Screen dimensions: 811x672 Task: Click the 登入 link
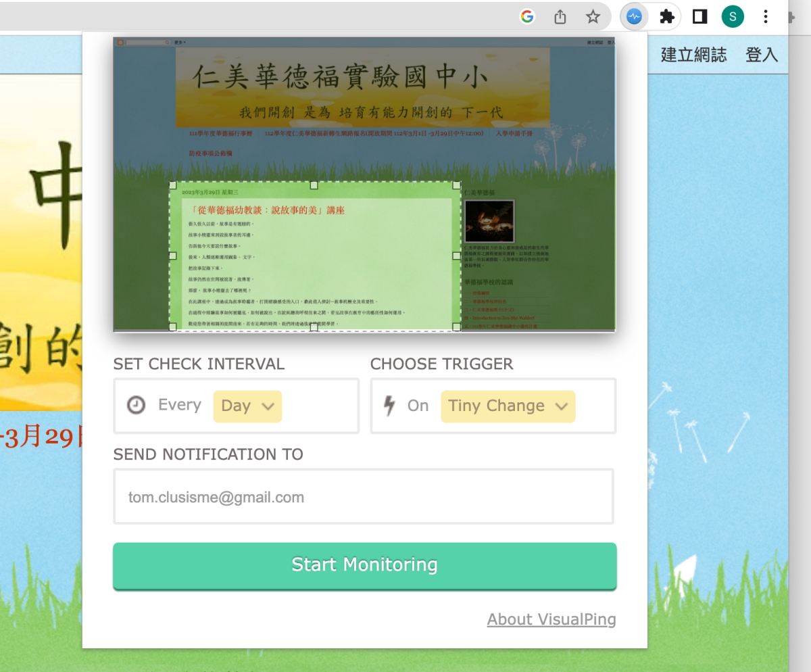tap(762, 55)
